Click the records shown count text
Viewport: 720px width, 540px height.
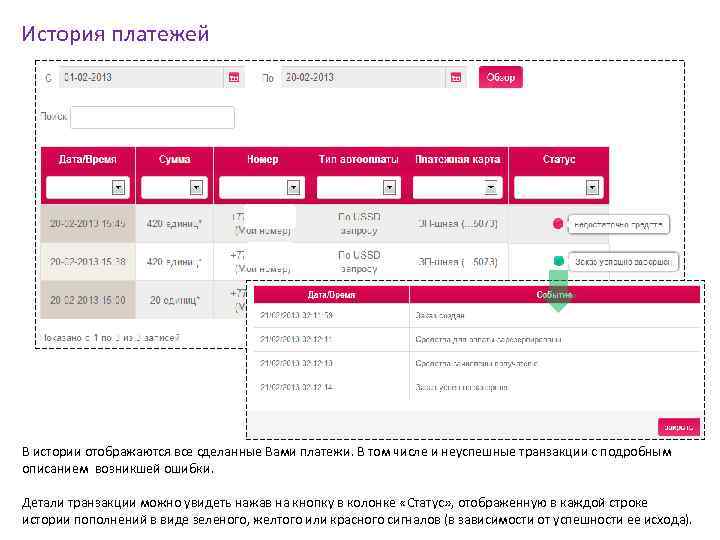[x=112, y=338]
